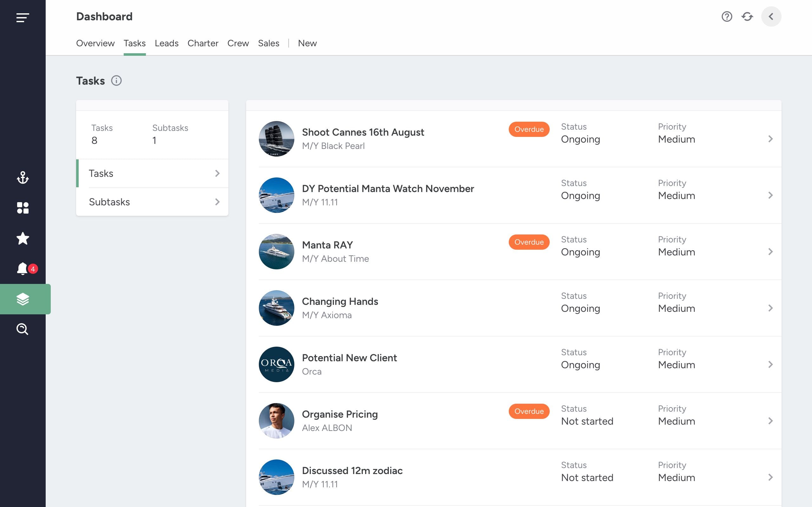The image size is (812, 507).
Task: Open Shoot Cannes 16th August chevron
Action: 770,139
